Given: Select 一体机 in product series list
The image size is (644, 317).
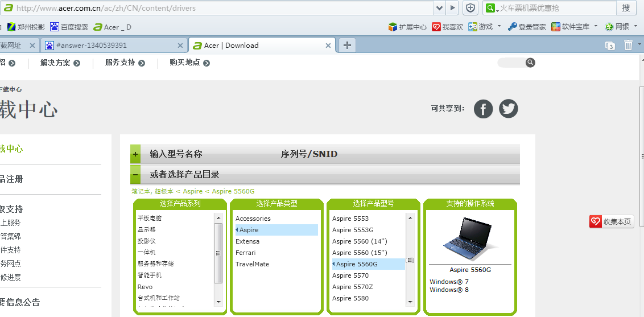Looking at the screenshot, I should click(147, 252).
